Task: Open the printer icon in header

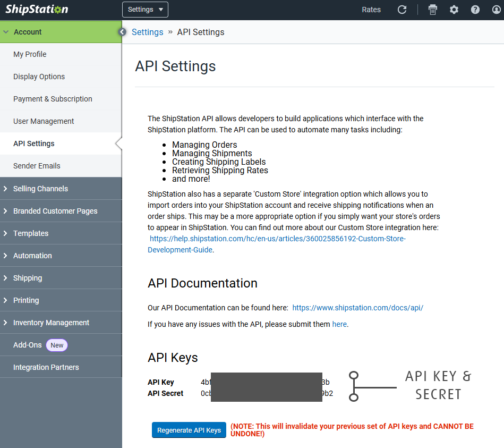Action: (x=433, y=10)
